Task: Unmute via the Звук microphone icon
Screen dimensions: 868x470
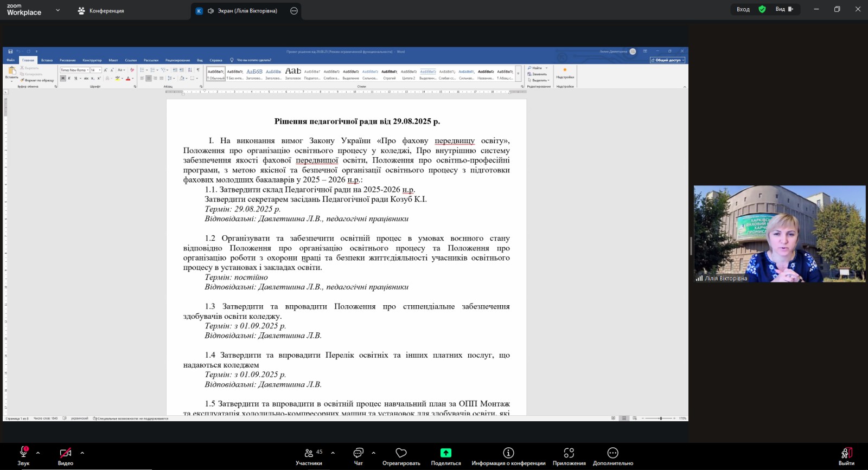Action: click(x=24, y=452)
